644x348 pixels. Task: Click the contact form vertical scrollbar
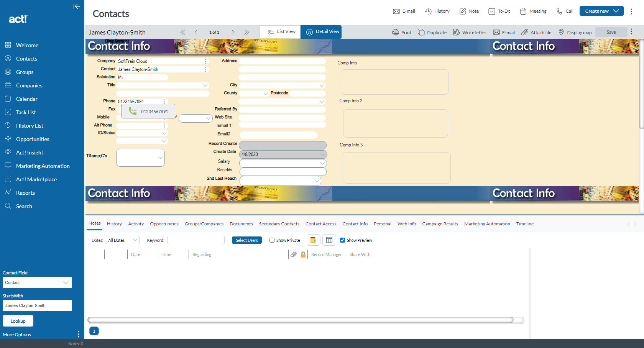coord(641,84)
